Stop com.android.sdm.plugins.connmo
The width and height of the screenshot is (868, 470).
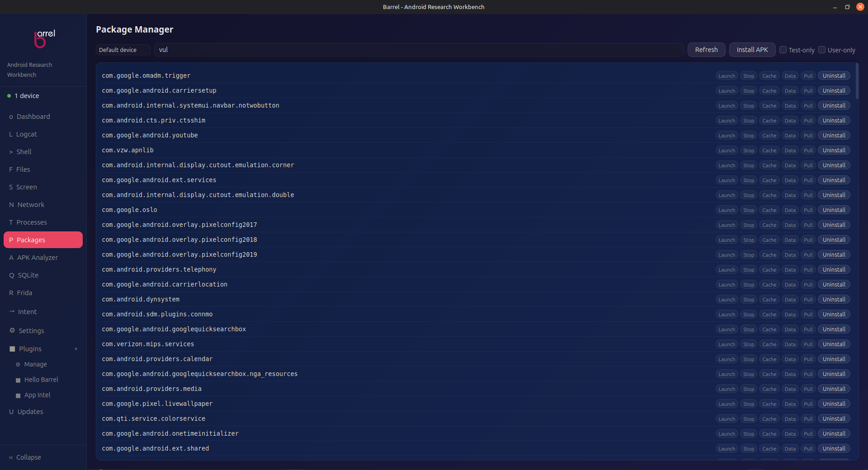tap(749, 315)
